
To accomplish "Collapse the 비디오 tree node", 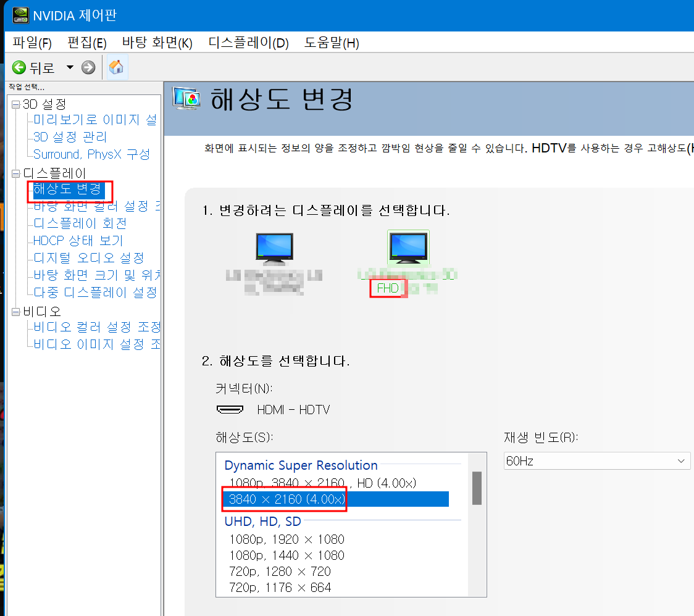I will click(16, 312).
